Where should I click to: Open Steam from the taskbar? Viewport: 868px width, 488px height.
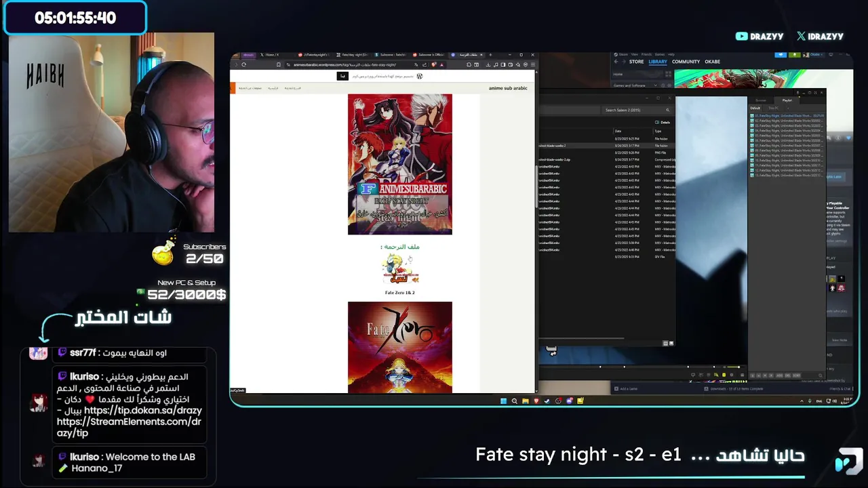pos(547,401)
